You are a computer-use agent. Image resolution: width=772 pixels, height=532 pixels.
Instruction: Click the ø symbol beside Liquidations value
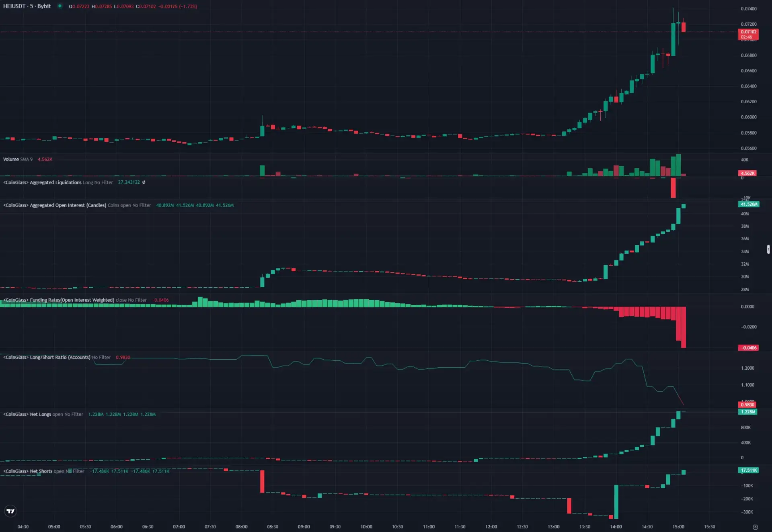coord(144,182)
